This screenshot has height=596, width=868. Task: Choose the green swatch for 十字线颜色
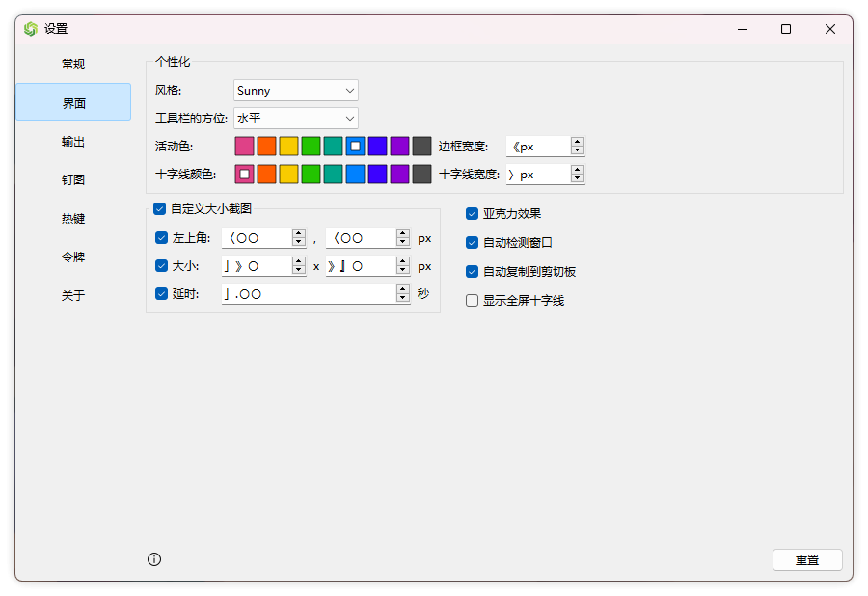311,175
